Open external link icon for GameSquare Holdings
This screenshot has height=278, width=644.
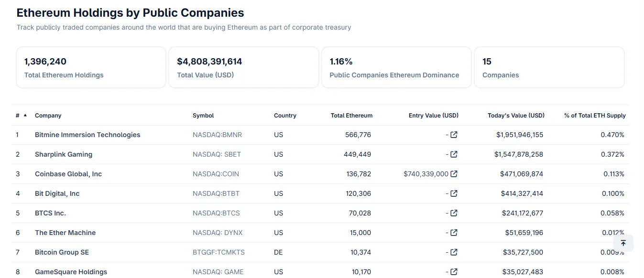454,271
